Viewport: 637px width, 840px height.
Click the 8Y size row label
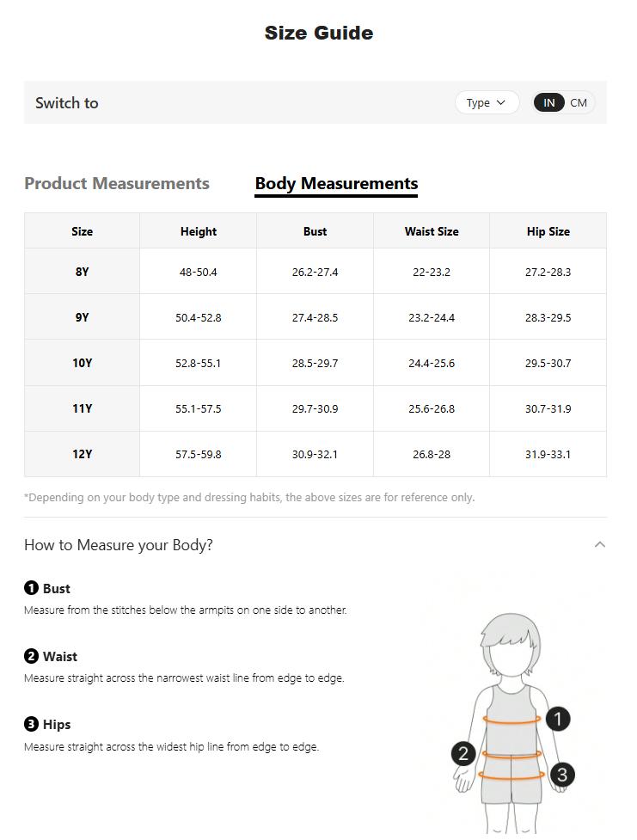82,272
